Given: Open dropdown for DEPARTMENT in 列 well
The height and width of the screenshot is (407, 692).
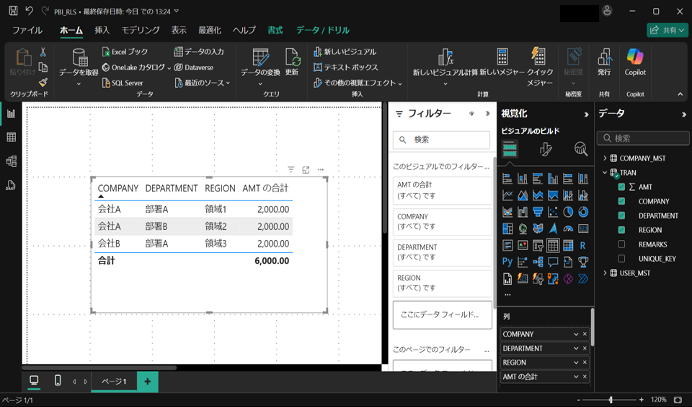Looking at the screenshot, I should click(x=576, y=349).
